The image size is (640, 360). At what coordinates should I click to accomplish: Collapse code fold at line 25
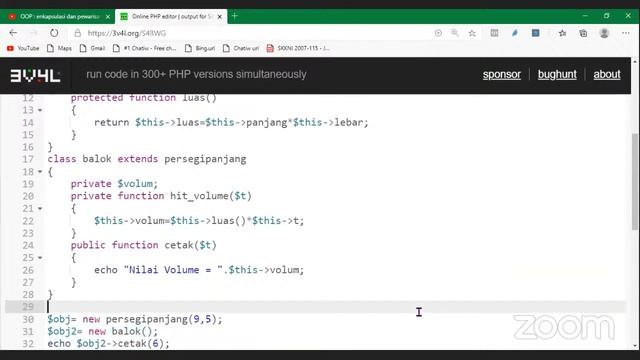point(40,258)
